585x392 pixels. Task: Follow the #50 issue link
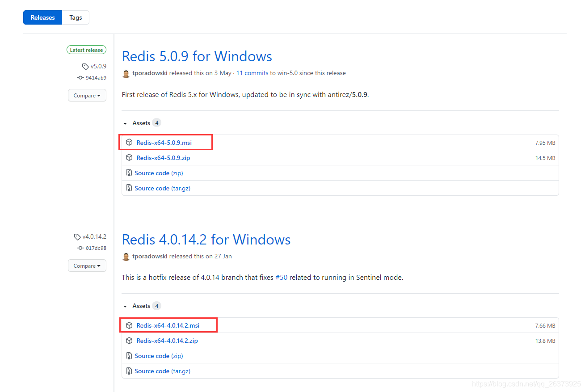[281, 278]
